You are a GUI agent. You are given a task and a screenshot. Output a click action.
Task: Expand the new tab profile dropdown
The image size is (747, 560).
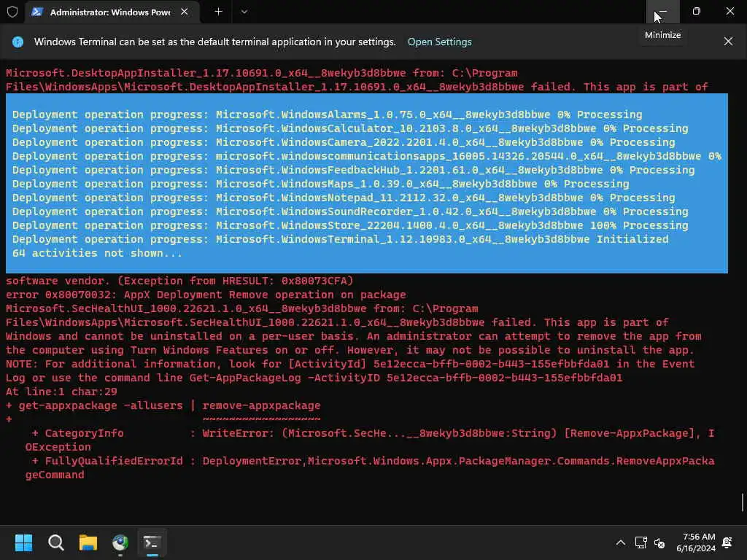[x=244, y=12]
